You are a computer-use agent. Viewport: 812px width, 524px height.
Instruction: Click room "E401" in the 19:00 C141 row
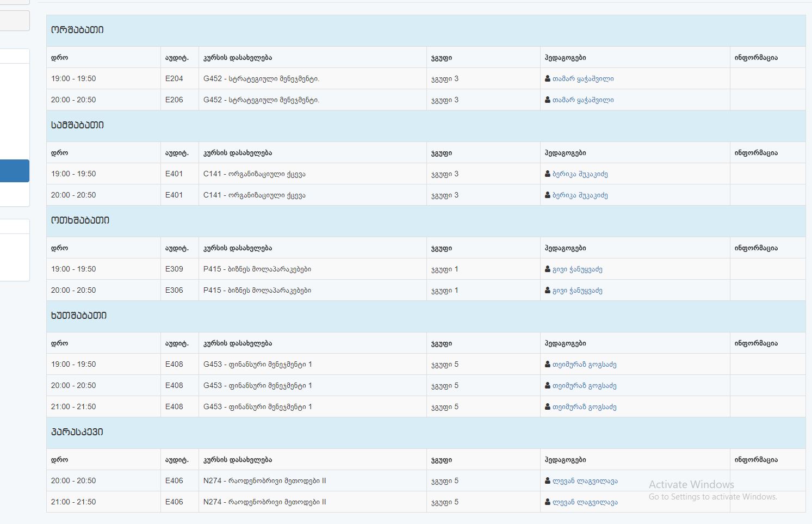[174, 174]
